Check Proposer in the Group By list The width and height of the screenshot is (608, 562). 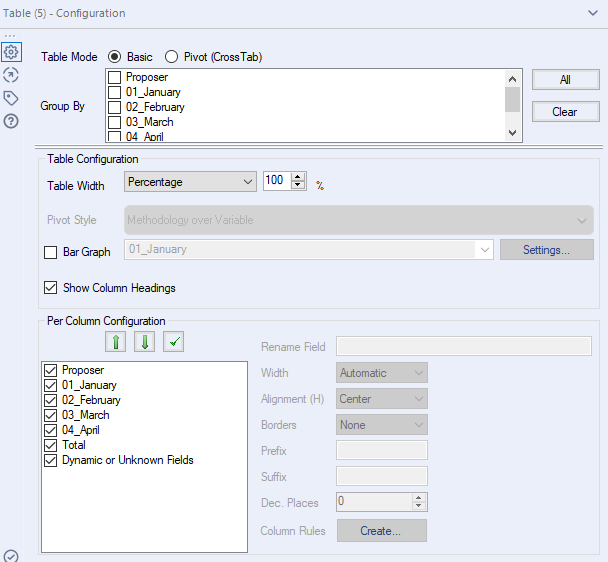(115, 77)
